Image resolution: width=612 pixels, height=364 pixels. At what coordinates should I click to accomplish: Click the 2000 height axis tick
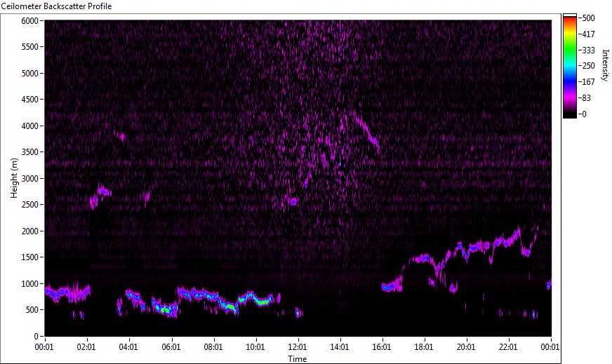pos(29,231)
